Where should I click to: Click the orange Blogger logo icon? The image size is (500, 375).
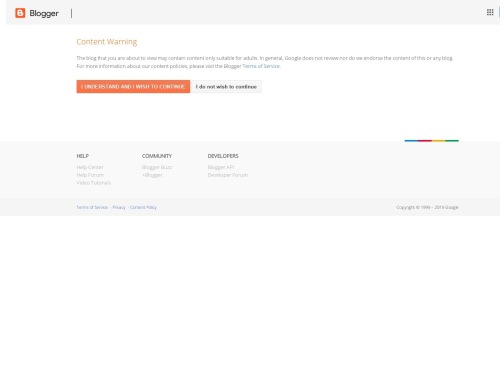tap(20, 13)
